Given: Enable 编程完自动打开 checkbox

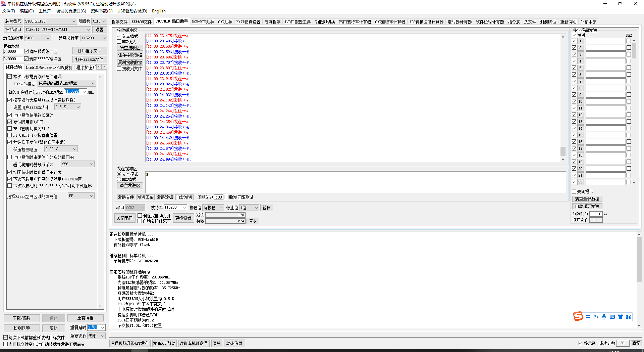Looking at the screenshot, I should point(140,216).
